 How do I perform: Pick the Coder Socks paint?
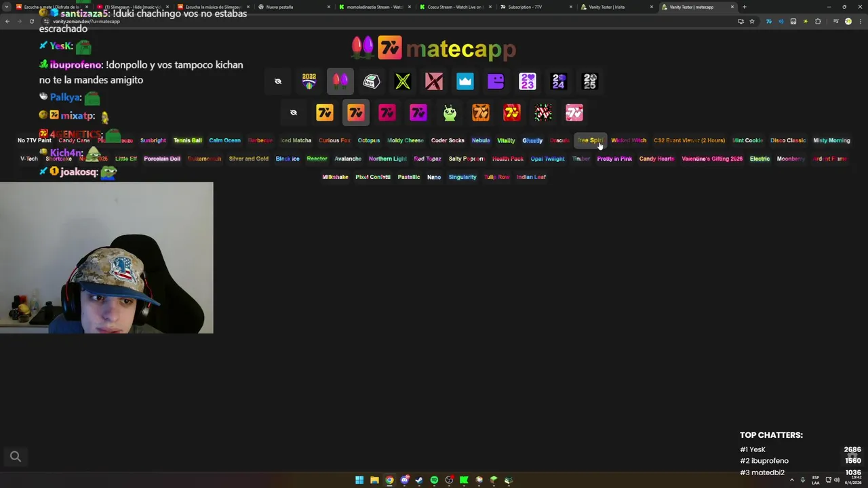448,140
